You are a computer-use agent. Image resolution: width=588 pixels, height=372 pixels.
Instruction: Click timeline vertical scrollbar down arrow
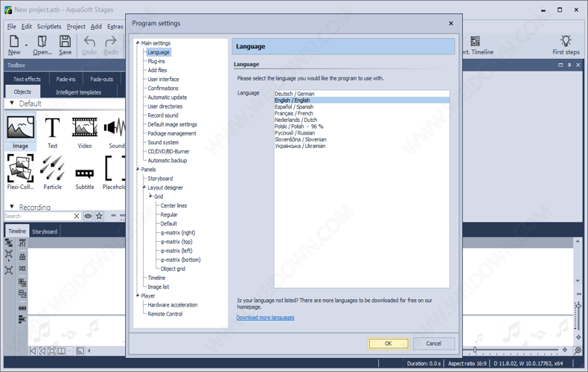point(578,281)
